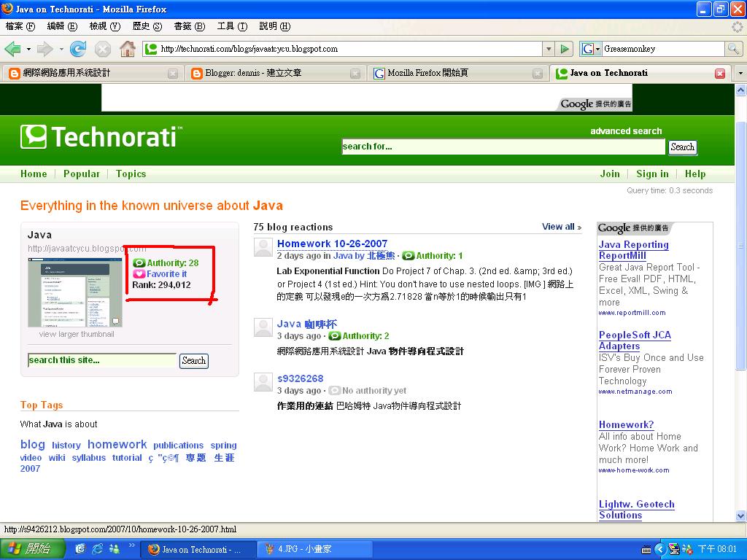This screenshot has height=560, width=747.
Task: Open PeopleSoft JCA Adapters ad link
Action: [635, 341]
